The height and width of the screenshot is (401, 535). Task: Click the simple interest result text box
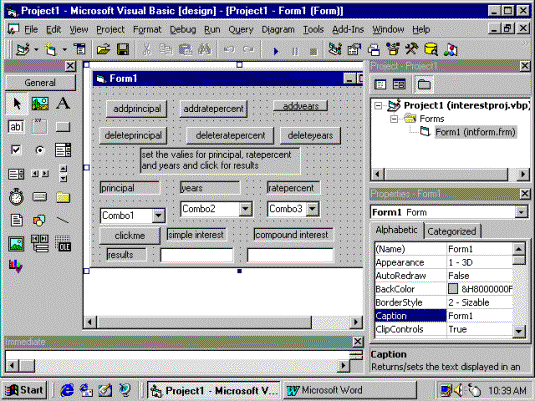point(197,255)
